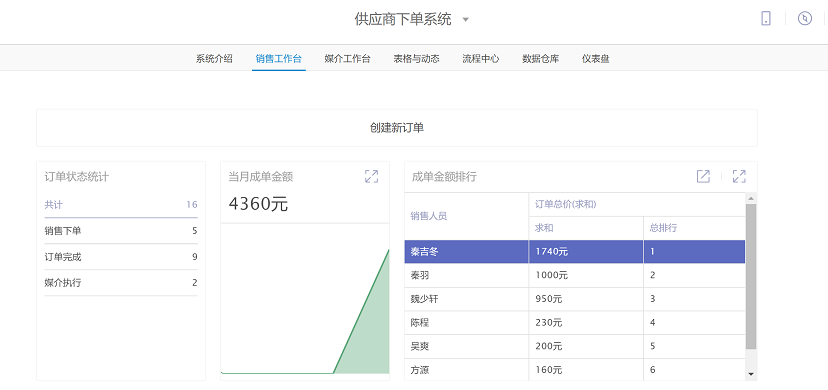
Task: Click the table's vertical scrollbar thumb
Action: 751,276
